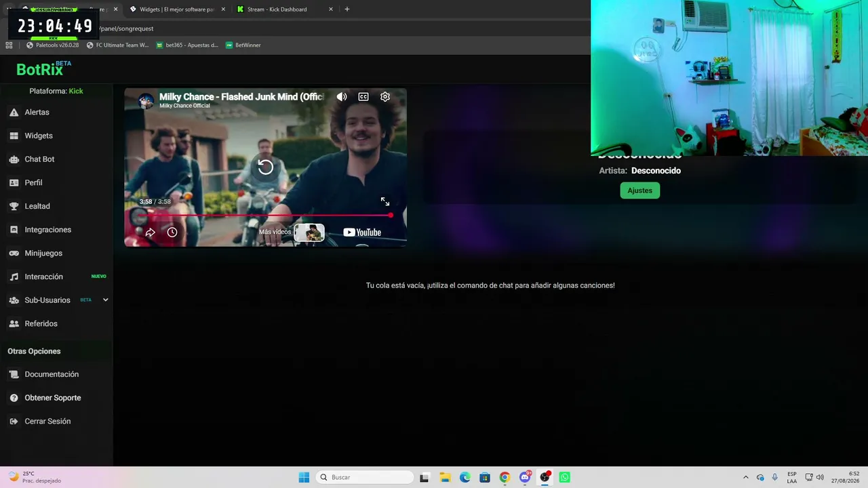Open the Windows Start menu
This screenshot has height=488, width=868.
pyautogui.click(x=304, y=477)
